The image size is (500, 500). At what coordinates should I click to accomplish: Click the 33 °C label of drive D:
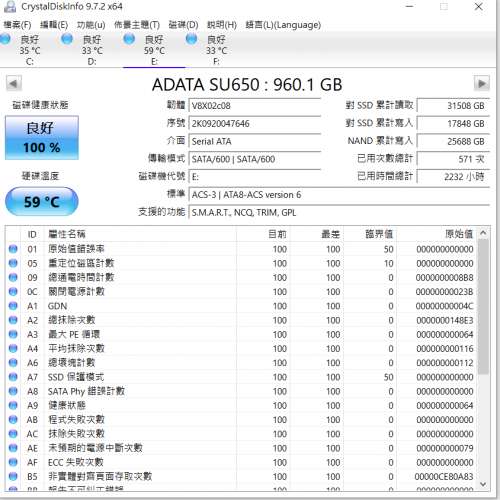pos(92,51)
